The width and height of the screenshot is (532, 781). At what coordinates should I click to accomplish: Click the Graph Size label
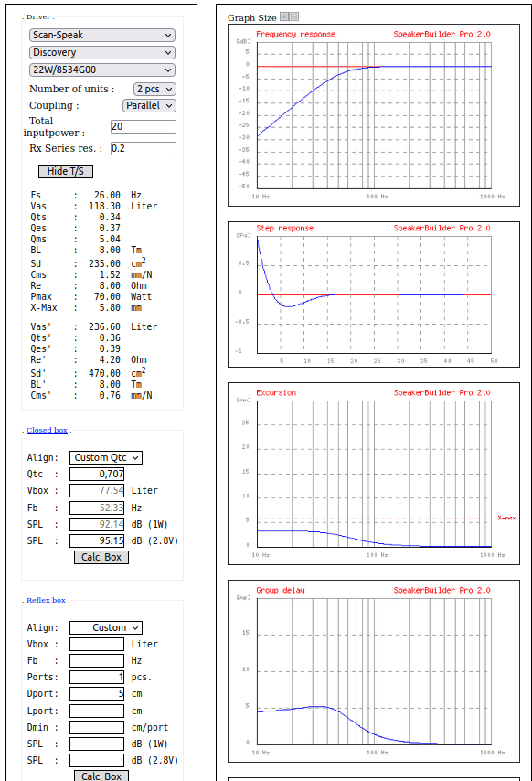(x=251, y=18)
